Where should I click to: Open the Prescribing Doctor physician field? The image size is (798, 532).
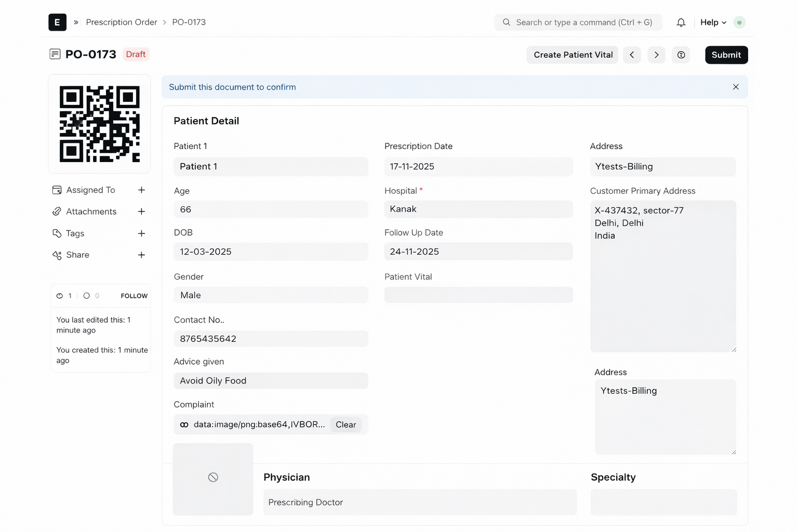pos(420,502)
